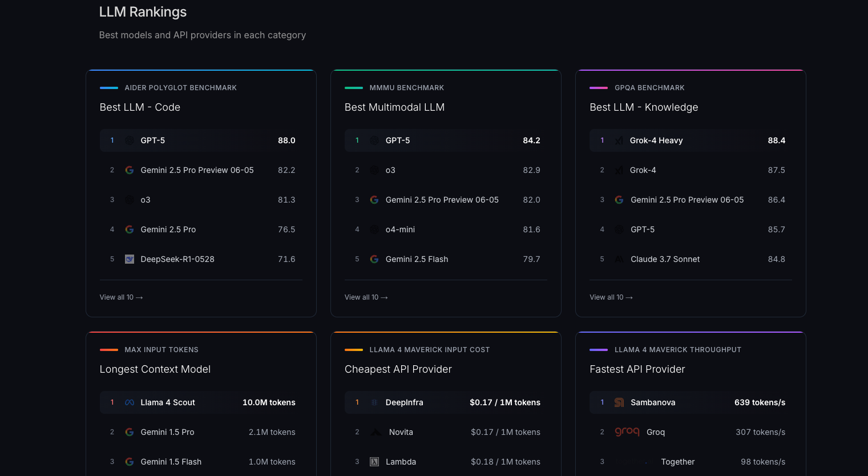Click Sambanova logo icon

point(619,402)
